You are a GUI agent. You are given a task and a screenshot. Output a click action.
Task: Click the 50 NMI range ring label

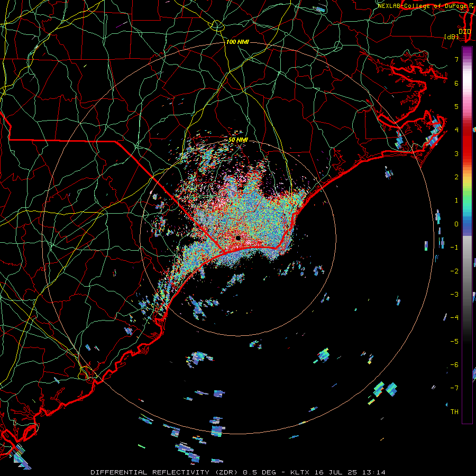238,140
